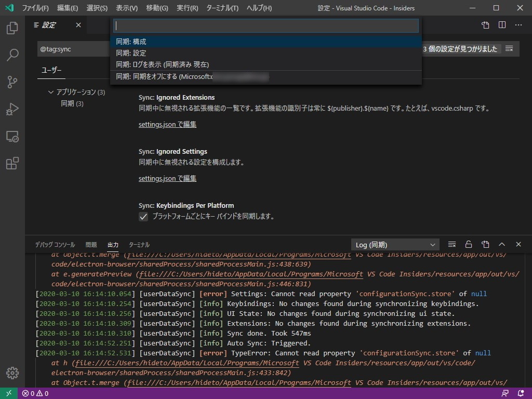Screen dimensions: 532x399
Task: Switch to 出力 panel tab
Action: pos(113,245)
